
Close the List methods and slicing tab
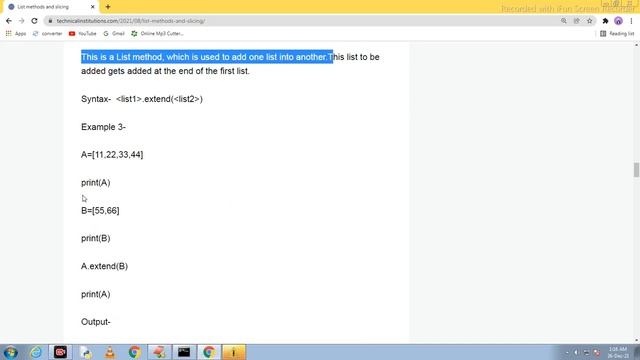coord(93,7)
